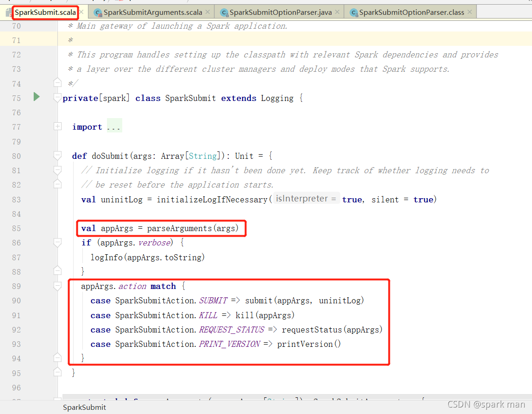532x414 pixels.
Task: Click the PRINT_VERSION enum constant
Action: (229, 344)
